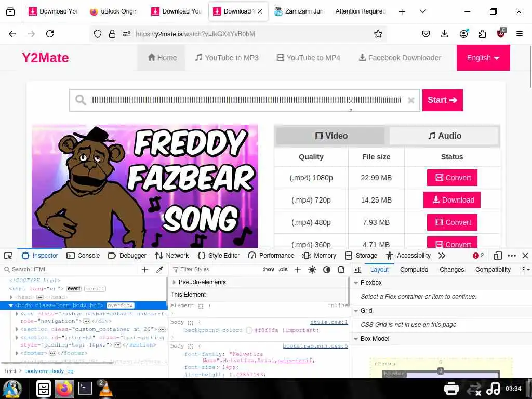
Task: Open the Memory panel
Action: [x=320, y=256]
